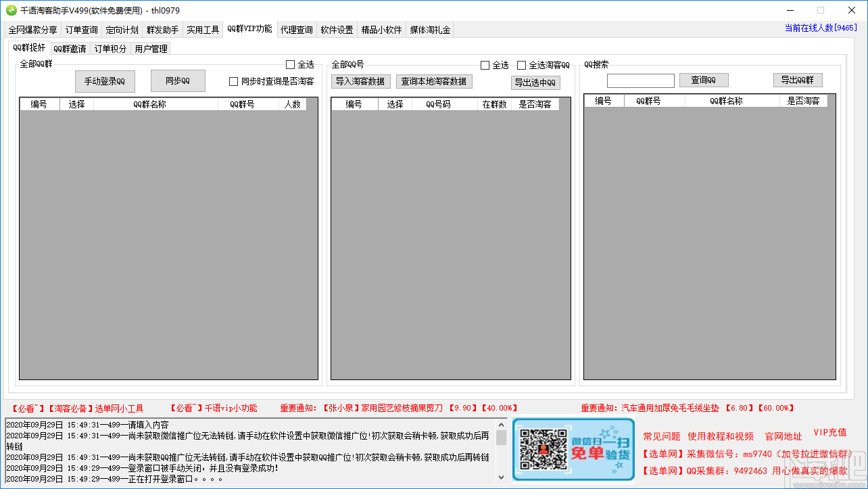Open the 微信扫一扫免单验货 banner
The image size is (868, 489).
[573, 450]
